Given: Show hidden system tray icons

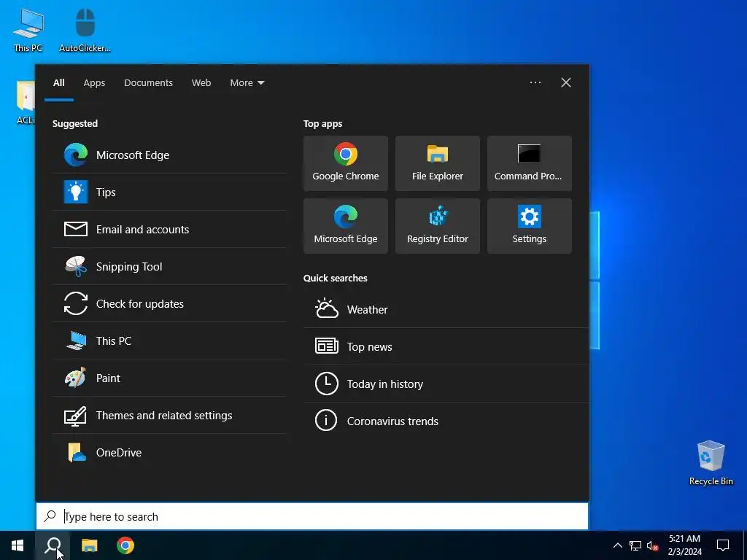Looking at the screenshot, I should click(617, 545).
